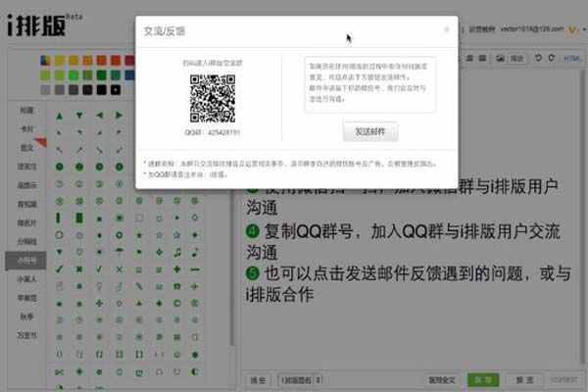
Task: Open the 标题 style category
Action: [26, 111]
